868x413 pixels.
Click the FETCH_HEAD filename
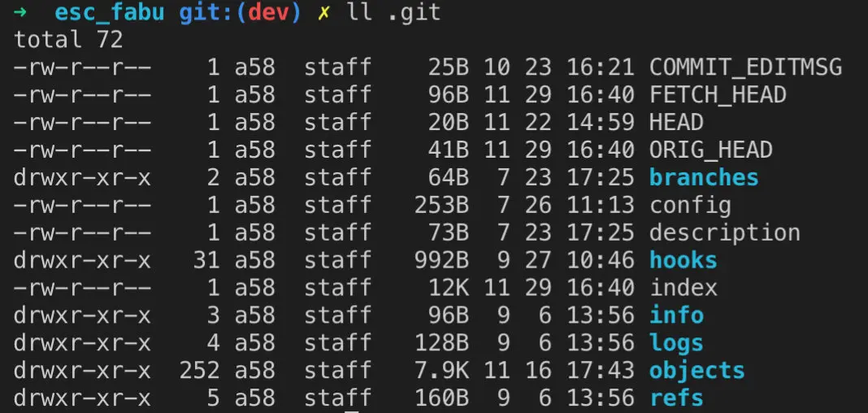click(718, 95)
